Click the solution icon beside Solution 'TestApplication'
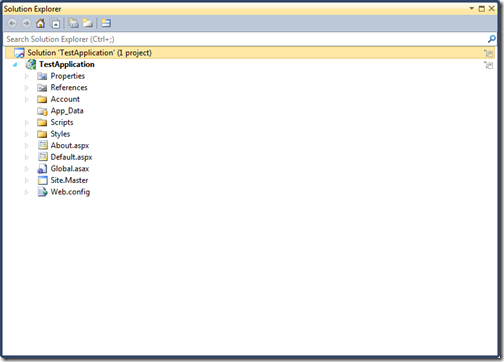Screen dimensions: 504x362 [19, 53]
